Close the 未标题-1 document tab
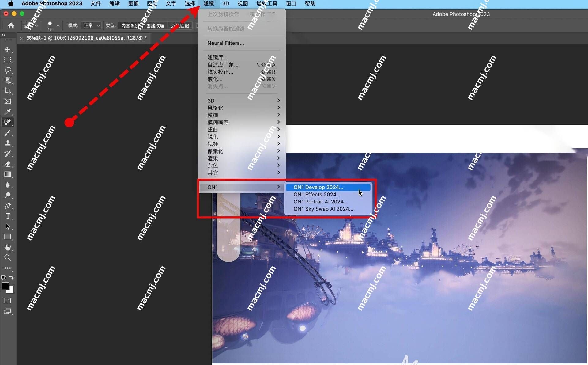 [x=21, y=38]
